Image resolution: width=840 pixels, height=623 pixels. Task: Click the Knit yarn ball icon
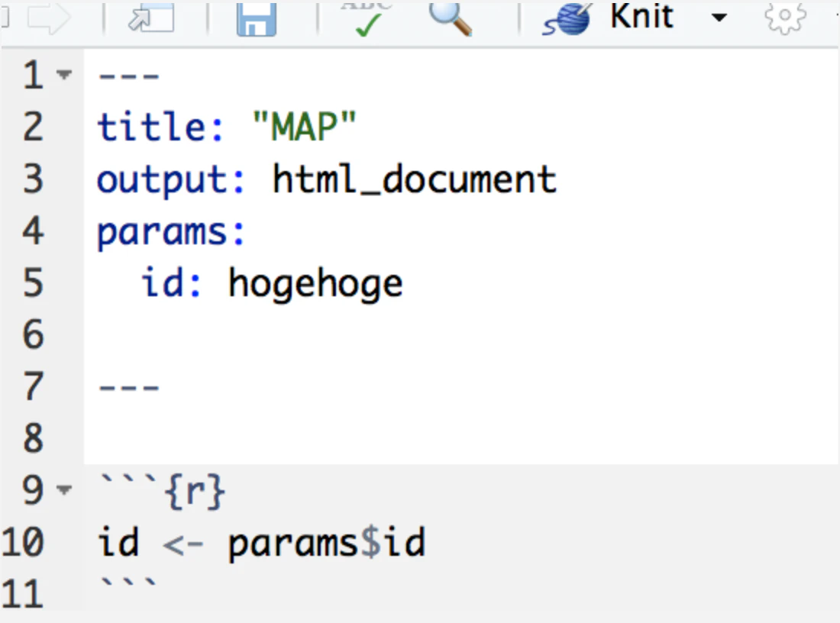(568, 20)
